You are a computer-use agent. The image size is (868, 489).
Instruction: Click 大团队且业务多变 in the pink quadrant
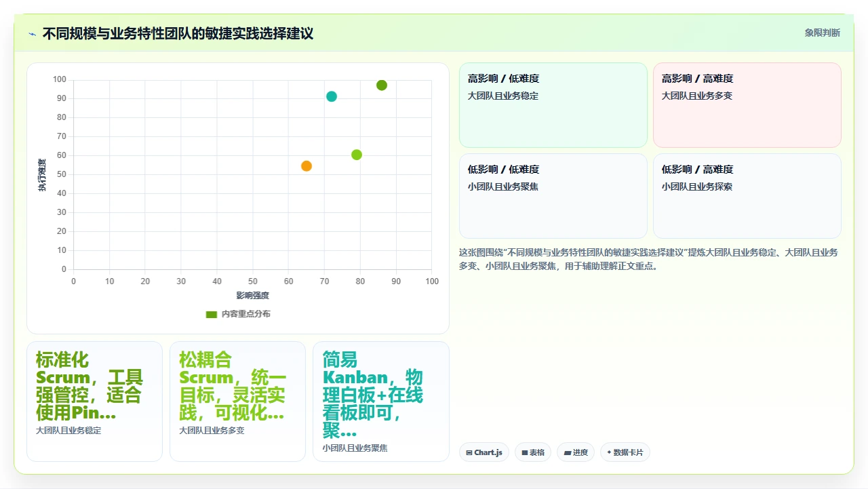click(x=697, y=96)
